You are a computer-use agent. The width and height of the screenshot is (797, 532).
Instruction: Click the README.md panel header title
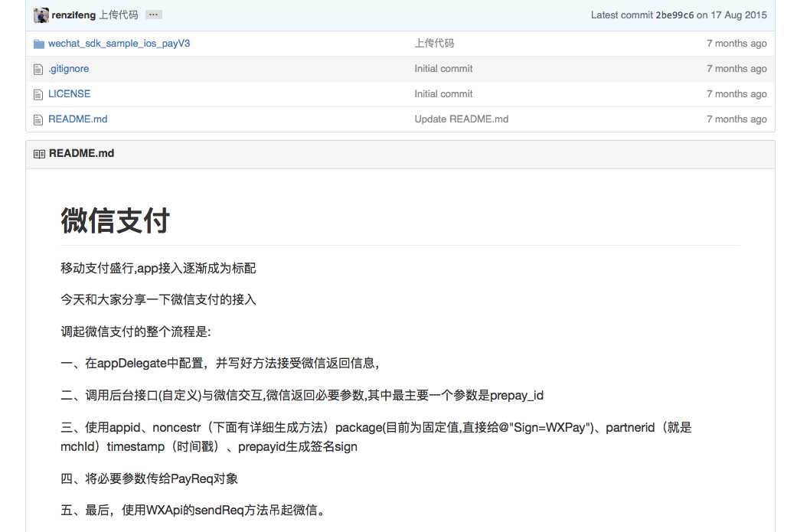click(x=81, y=153)
